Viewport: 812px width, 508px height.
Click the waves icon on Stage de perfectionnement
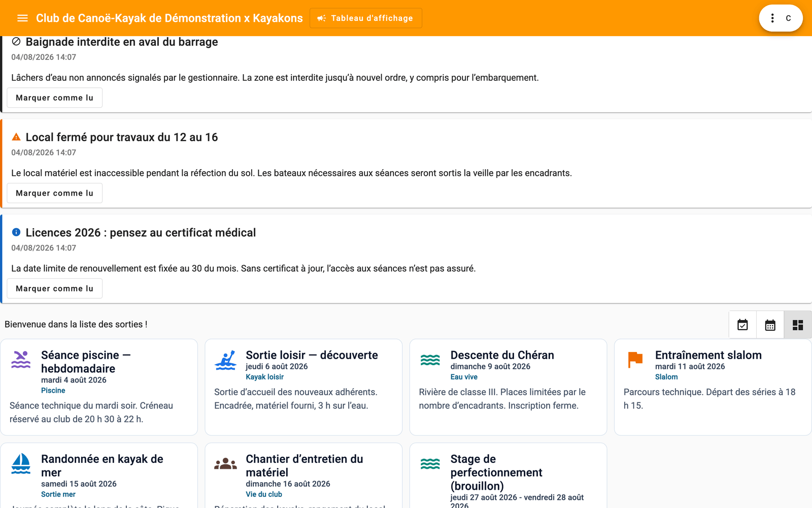pos(430,463)
